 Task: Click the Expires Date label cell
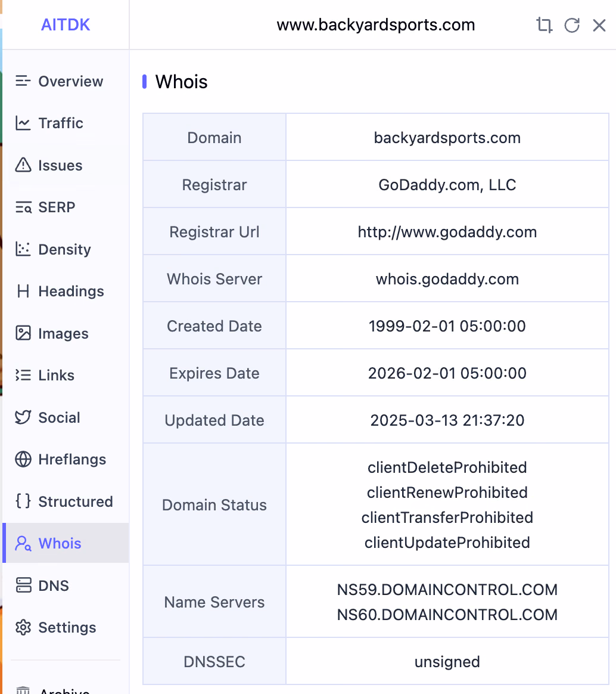(x=214, y=373)
